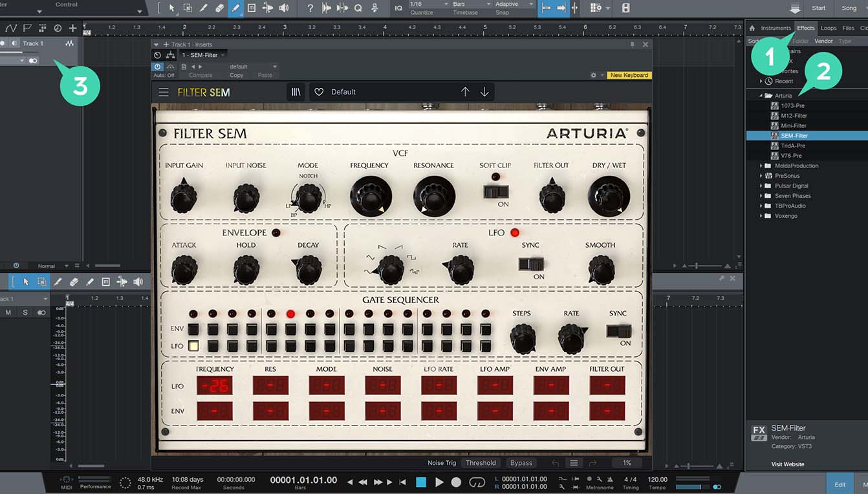Click the heart favorite icon beside Default
The width and height of the screenshot is (868, 494).
(x=319, y=92)
